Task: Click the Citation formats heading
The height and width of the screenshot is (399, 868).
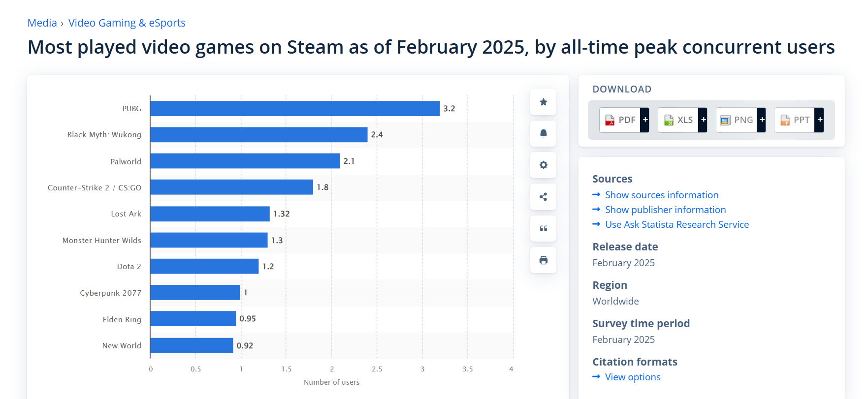Action: click(635, 362)
